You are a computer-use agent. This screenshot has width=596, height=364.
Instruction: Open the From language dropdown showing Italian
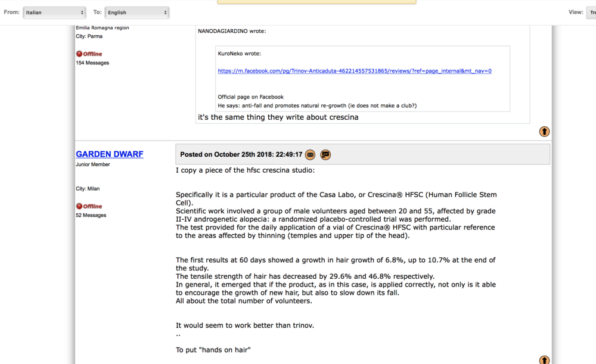(54, 13)
